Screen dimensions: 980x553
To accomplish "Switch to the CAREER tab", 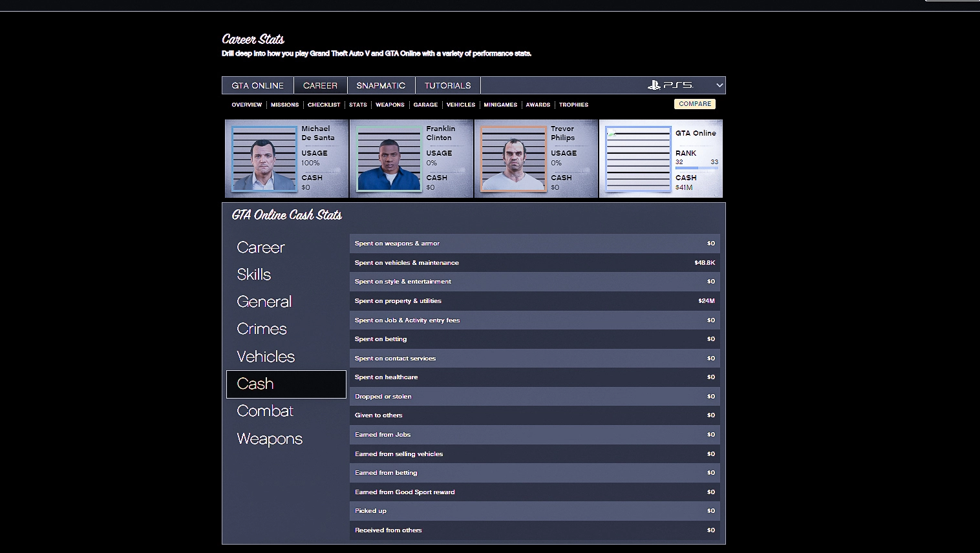I will [x=320, y=85].
